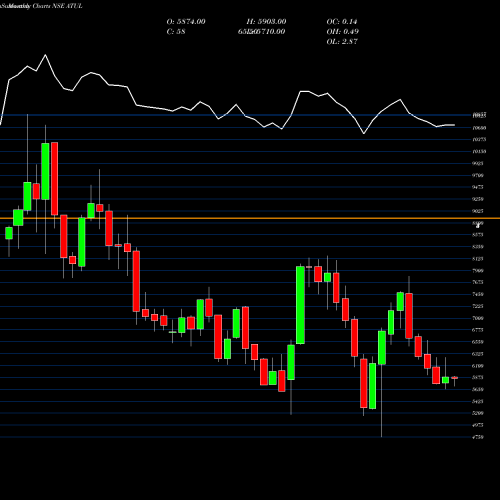500x500 pixels.
Task: Click the orange horizontal price line
Action: click(x=250, y=218)
